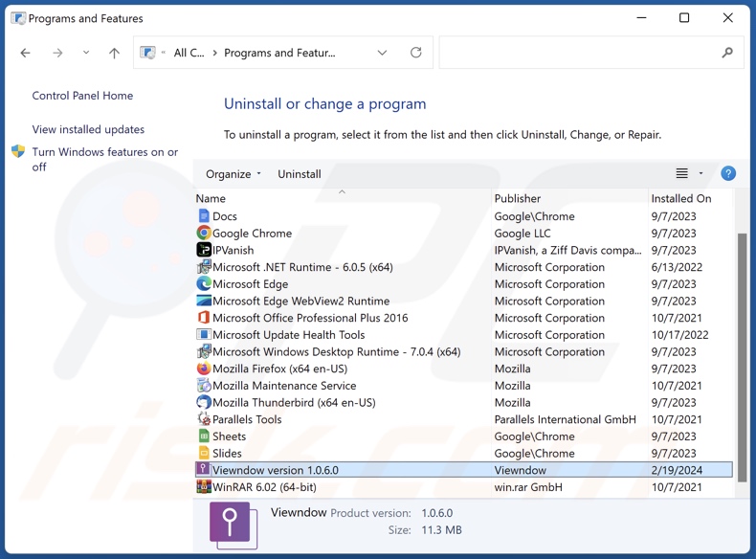Select the Parallels Tools icon
The image size is (756, 559).
pos(204,419)
